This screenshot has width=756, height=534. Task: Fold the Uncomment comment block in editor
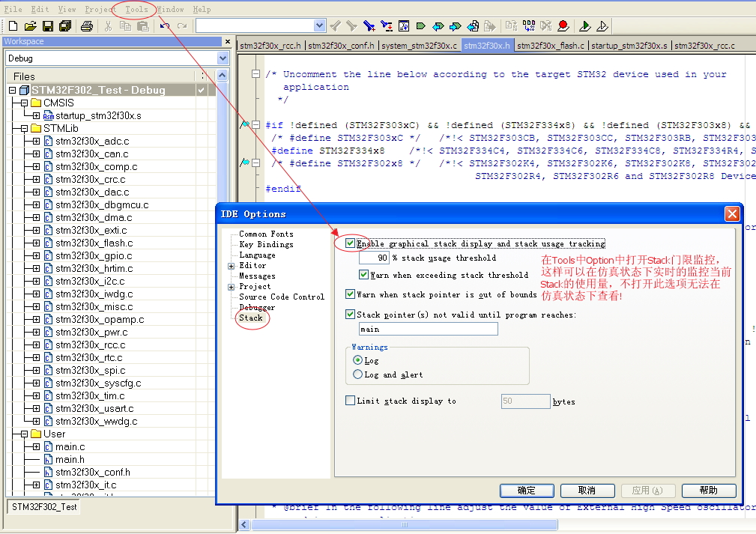[x=256, y=73]
